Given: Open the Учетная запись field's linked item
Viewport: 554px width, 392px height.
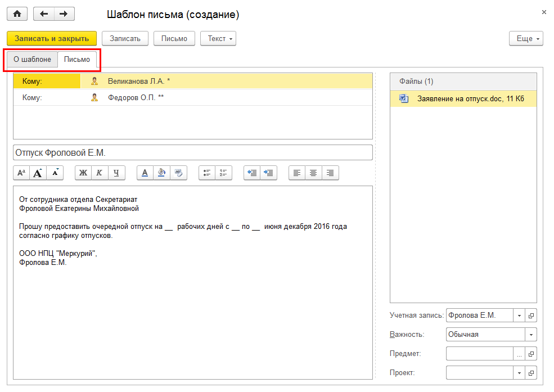Looking at the screenshot, I should click(x=531, y=316).
